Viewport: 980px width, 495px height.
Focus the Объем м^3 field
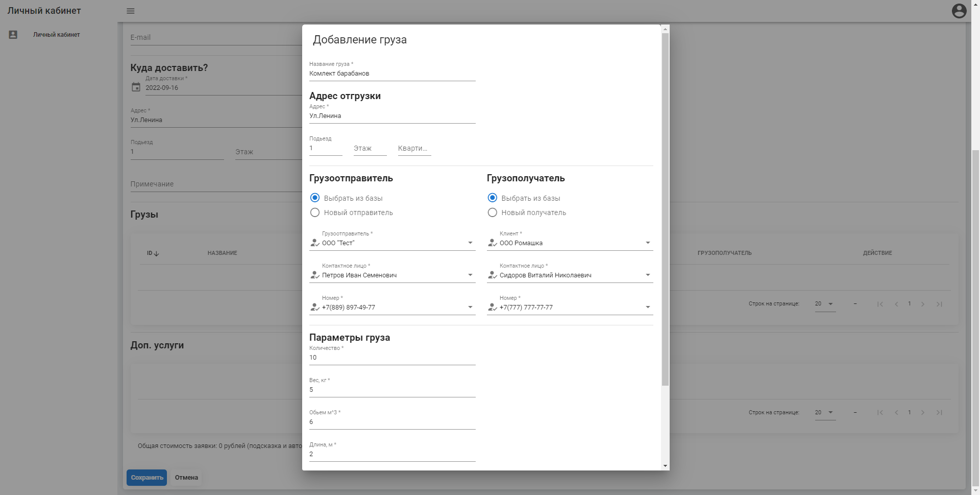tap(393, 422)
